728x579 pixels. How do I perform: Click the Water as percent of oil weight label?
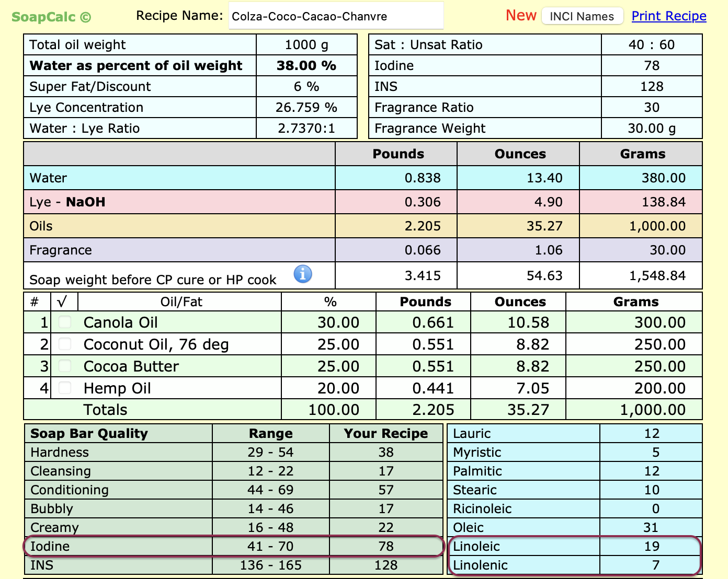(x=136, y=66)
